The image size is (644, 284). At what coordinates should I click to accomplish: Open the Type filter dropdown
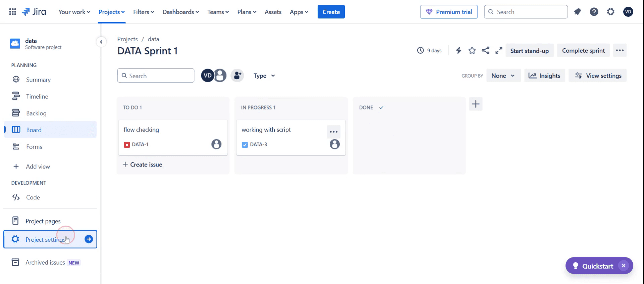pyautogui.click(x=264, y=76)
